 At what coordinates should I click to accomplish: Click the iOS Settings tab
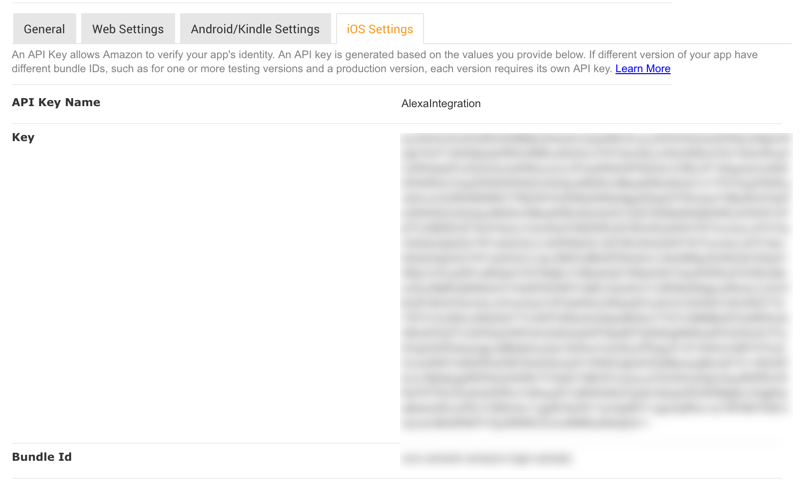click(380, 29)
